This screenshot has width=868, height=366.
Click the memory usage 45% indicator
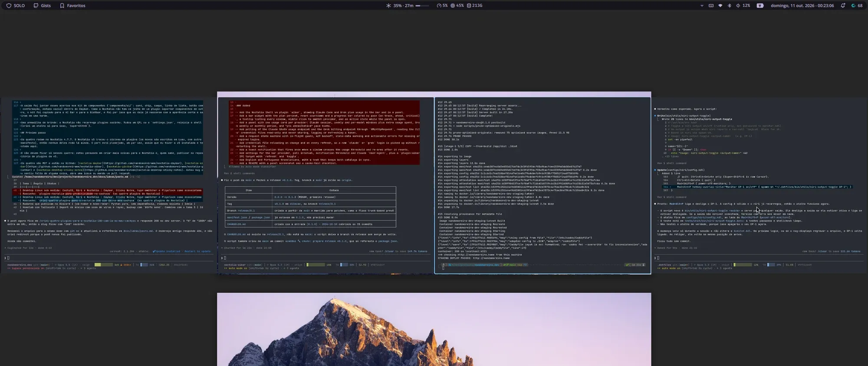[457, 6]
